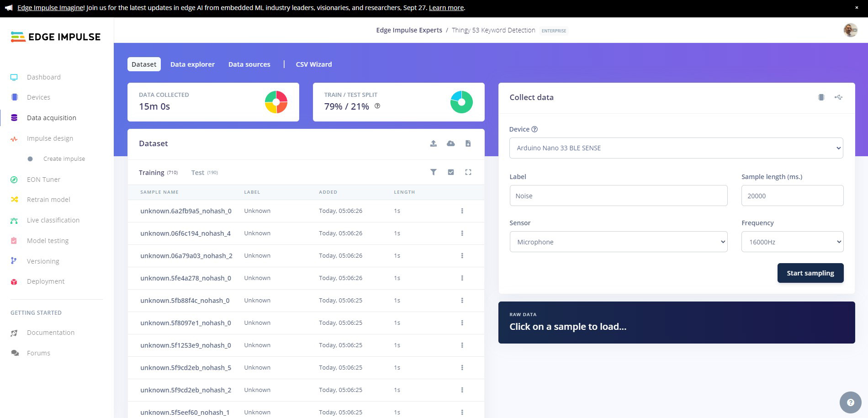Open Model testing page
This screenshot has height=418, width=868.
pos(48,241)
